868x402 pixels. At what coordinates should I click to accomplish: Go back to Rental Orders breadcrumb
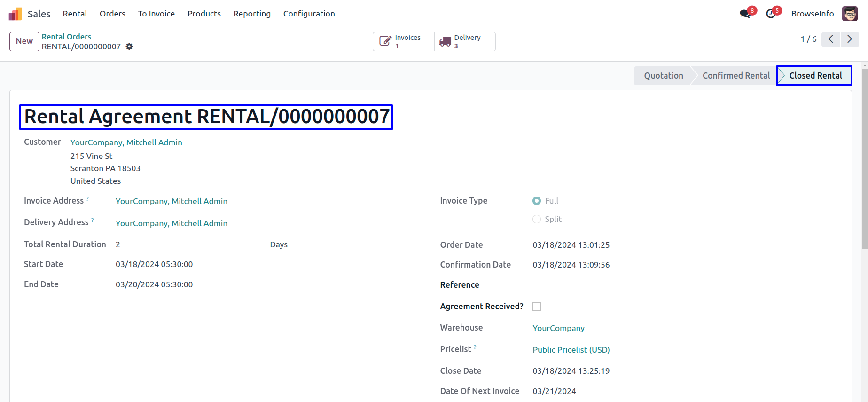click(66, 37)
